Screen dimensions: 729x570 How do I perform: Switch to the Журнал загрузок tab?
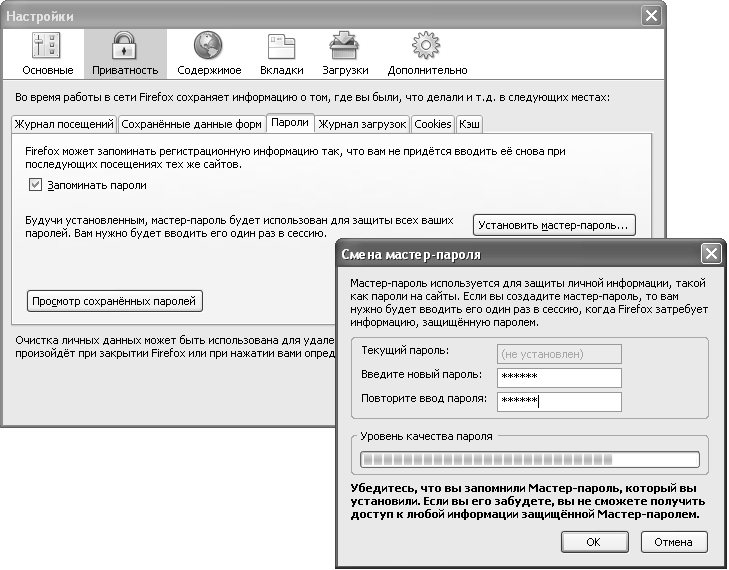[x=362, y=124]
